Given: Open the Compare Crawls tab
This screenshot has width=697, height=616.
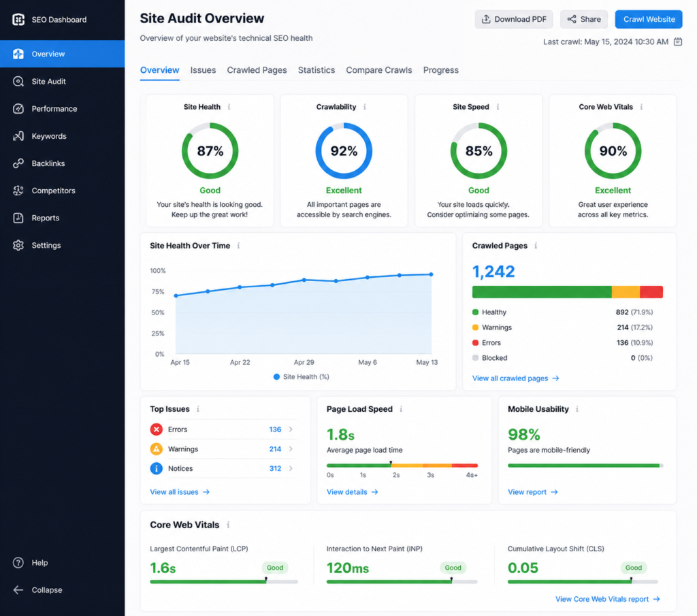Looking at the screenshot, I should 378,70.
